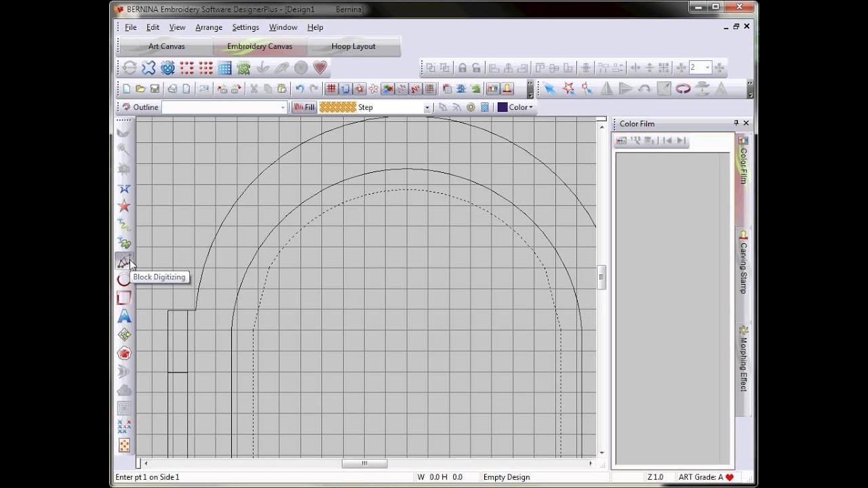Viewport: 868px width, 488px height.
Task: Click the red heart icon in top toolbar
Action: 320,68
